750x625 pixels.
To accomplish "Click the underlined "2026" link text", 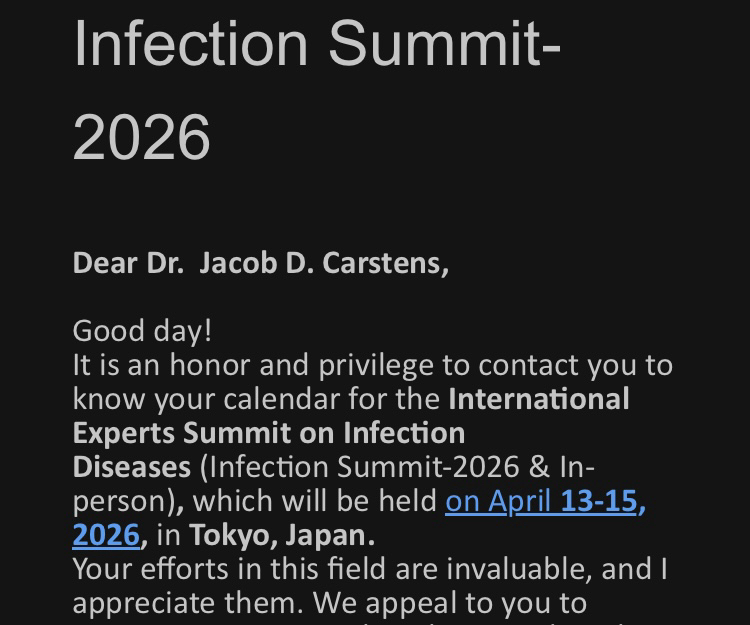I will pos(105,535).
